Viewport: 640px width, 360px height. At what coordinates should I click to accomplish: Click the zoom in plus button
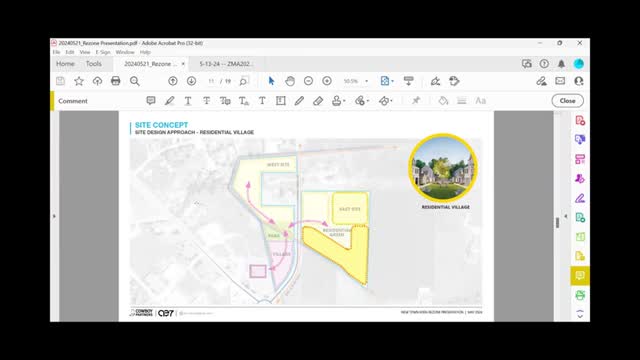coord(327,81)
